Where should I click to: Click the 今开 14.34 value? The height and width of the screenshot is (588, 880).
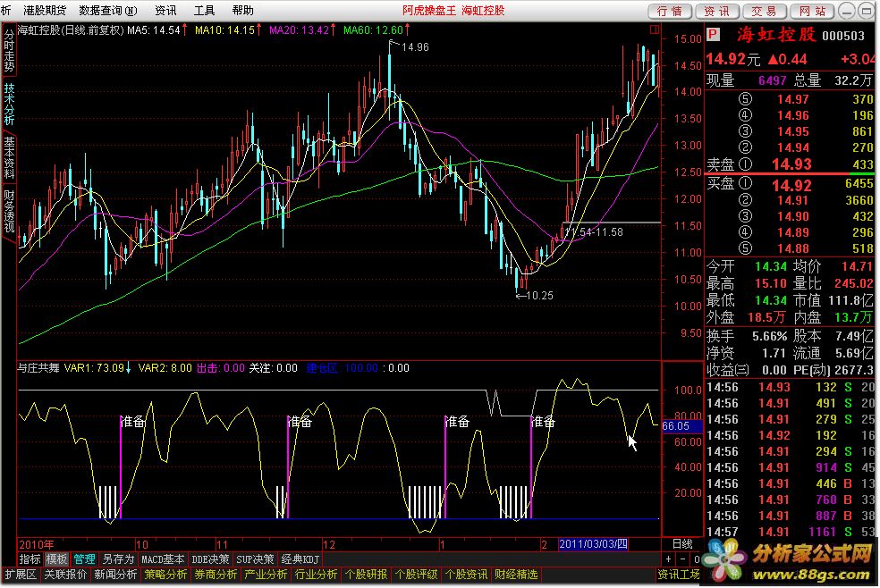pos(771,267)
